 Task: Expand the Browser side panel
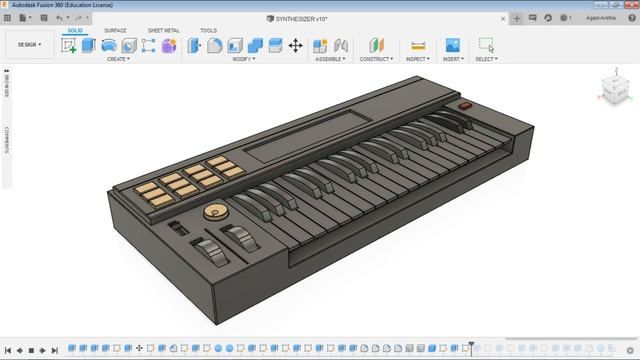point(7,84)
